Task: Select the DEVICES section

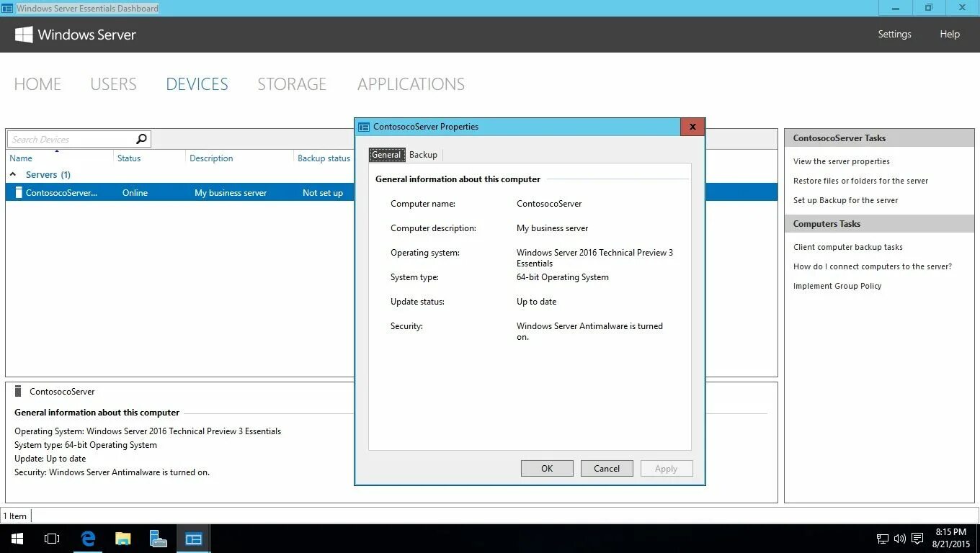Action: 197,84
